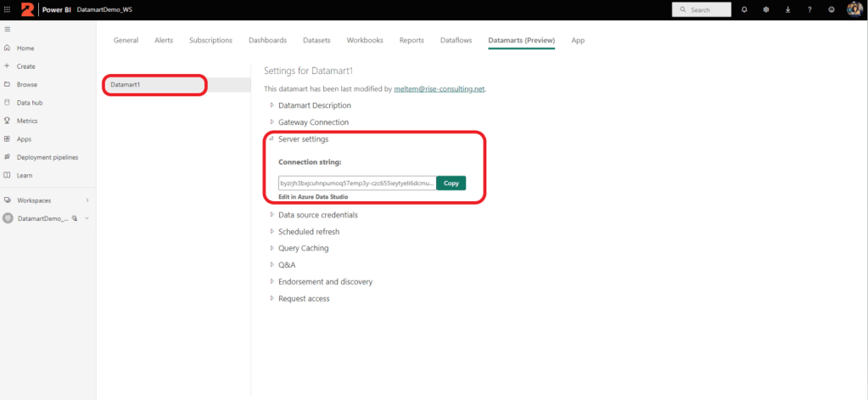Open the Workspaces flyout chevron
868x400 pixels.
pyautogui.click(x=87, y=200)
